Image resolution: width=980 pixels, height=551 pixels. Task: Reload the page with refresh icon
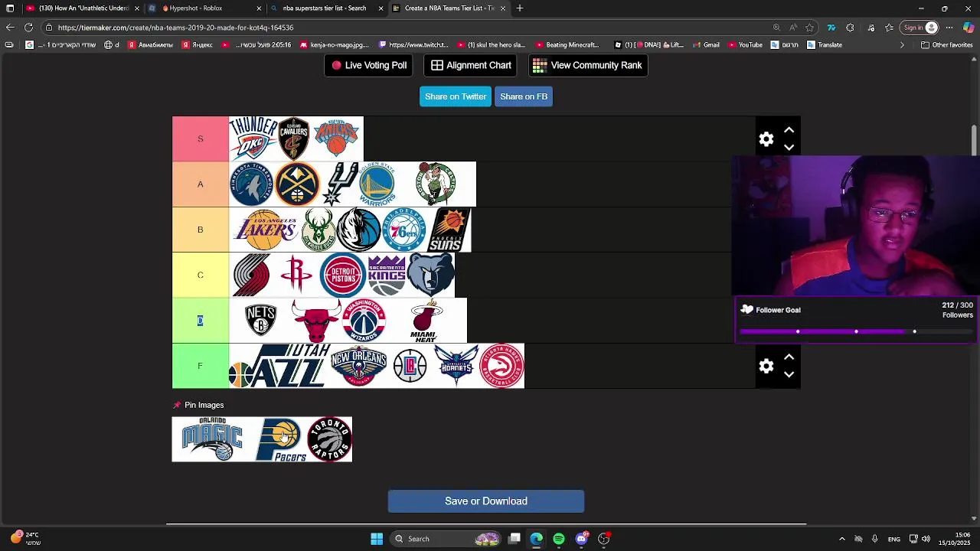tap(28, 28)
